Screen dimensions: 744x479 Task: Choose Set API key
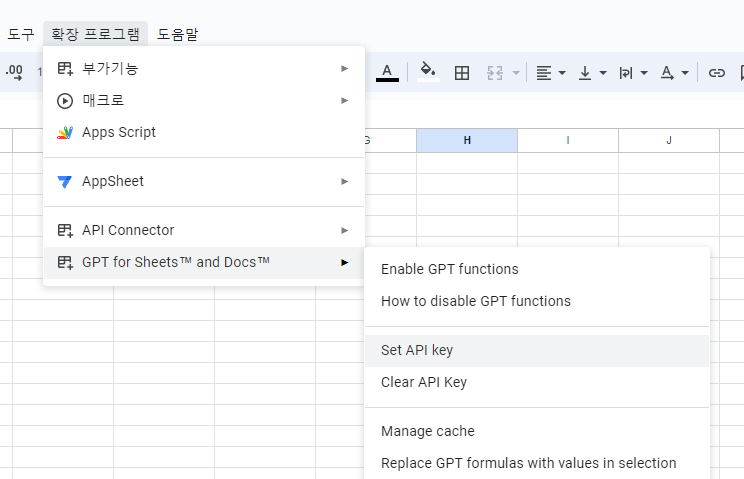click(537, 350)
